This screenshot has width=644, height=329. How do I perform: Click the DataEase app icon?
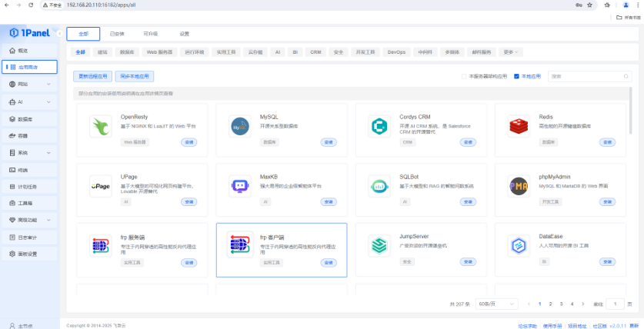[519, 245]
